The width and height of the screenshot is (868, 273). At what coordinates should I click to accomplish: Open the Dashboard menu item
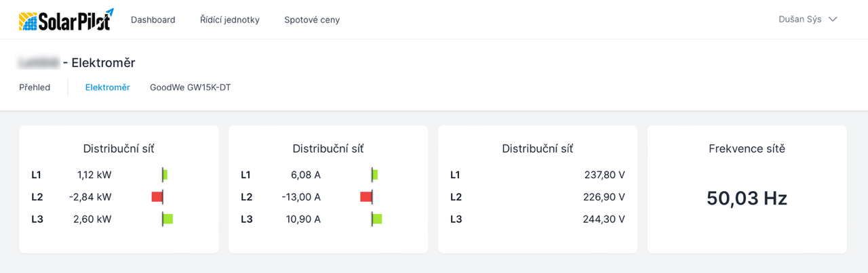point(153,20)
